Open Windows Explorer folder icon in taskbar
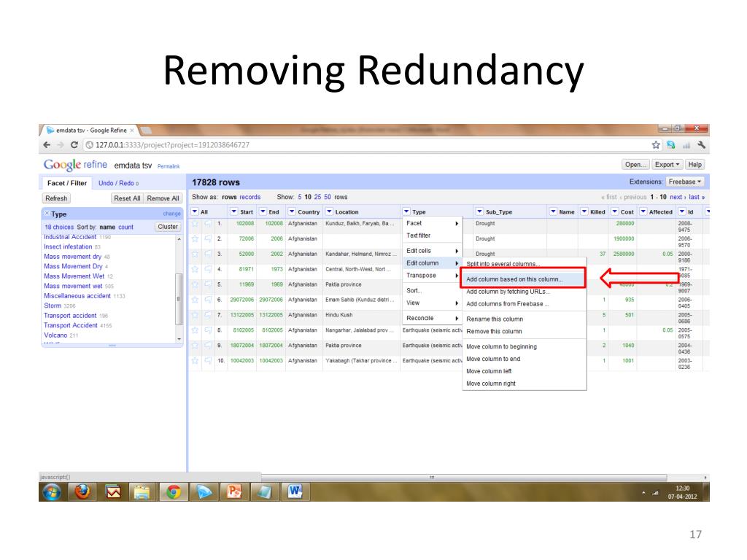This screenshot has width=747, height=560. (142, 491)
